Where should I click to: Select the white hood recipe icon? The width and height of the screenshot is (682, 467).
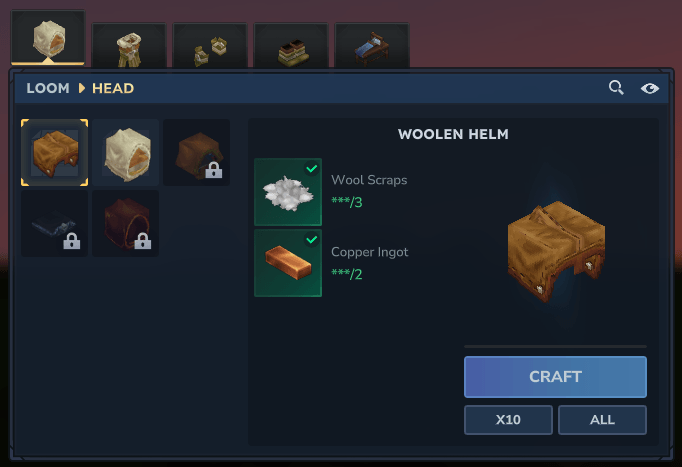(x=126, y=153)
